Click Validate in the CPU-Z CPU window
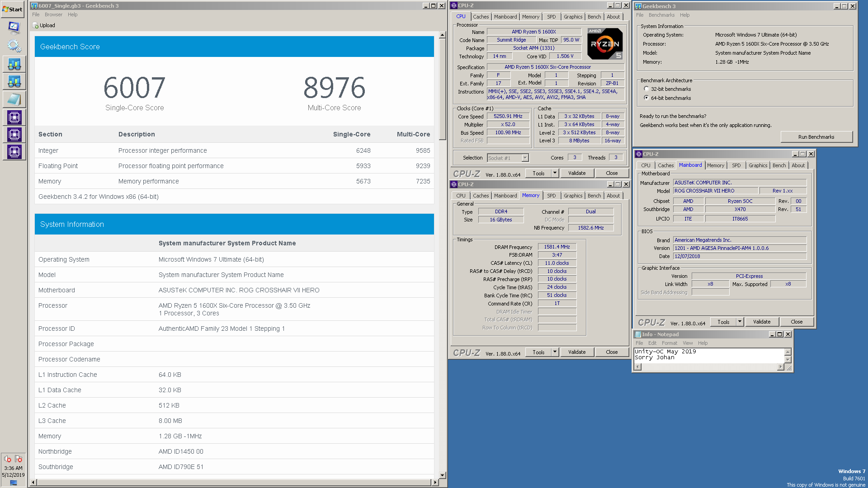 (x=577, y=173)
